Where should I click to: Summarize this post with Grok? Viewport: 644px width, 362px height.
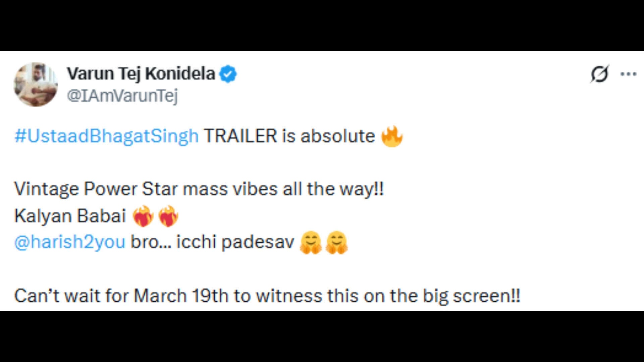[x=600, y=74]
